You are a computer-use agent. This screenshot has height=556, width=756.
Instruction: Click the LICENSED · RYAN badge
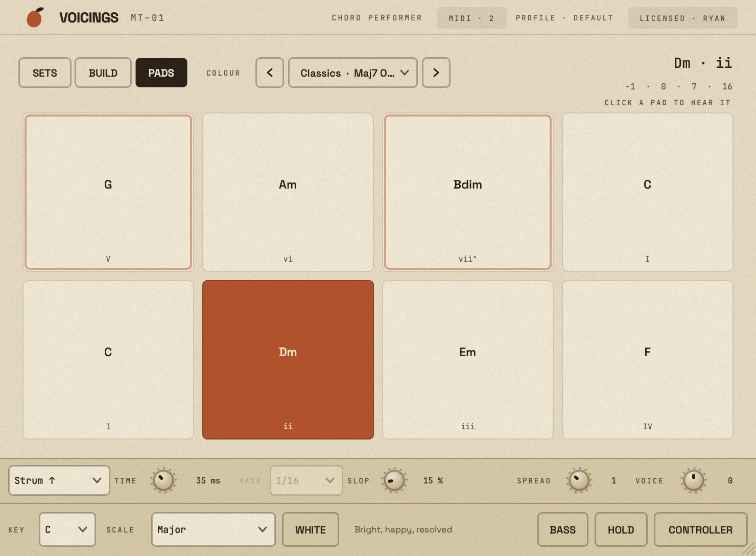pyautogui.click(x=682, y=18)
